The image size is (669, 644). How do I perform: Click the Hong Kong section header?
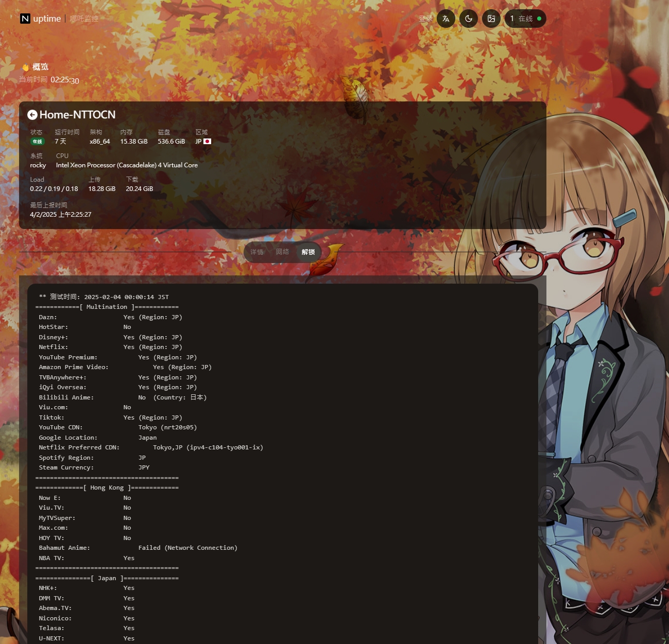(x=107, y=488)
